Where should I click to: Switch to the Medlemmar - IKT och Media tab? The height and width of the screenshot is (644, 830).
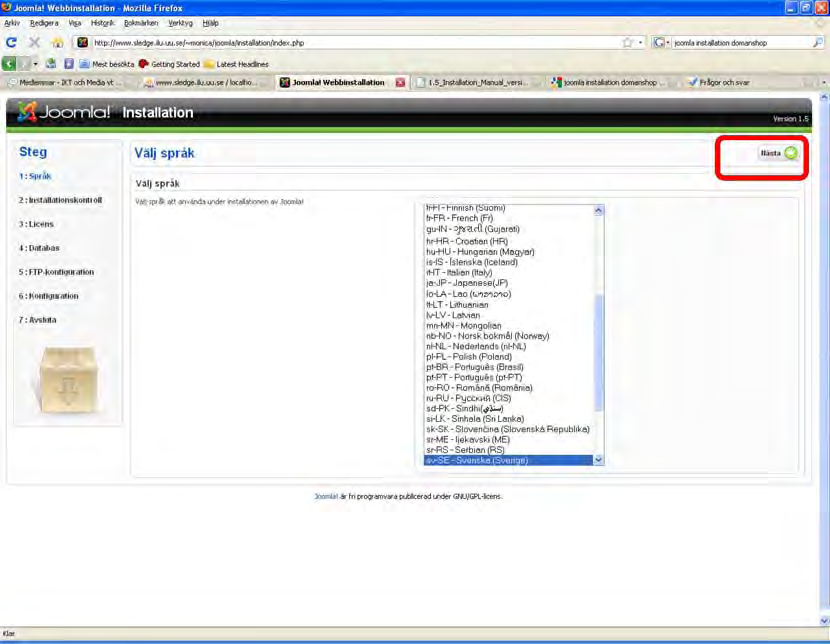[69, 82]
